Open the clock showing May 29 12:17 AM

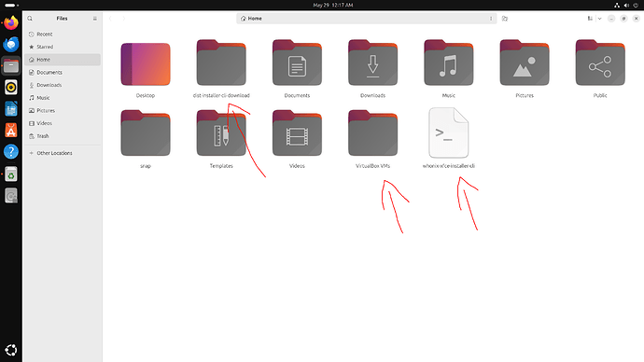point(332,5)
